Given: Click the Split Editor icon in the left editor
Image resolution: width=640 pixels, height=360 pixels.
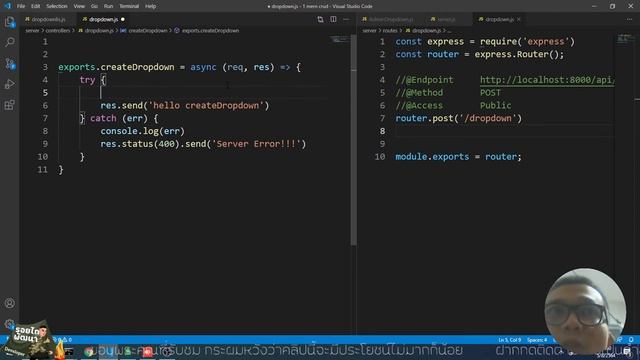Looking at the screenshot, I should click(x=333, y=19).
